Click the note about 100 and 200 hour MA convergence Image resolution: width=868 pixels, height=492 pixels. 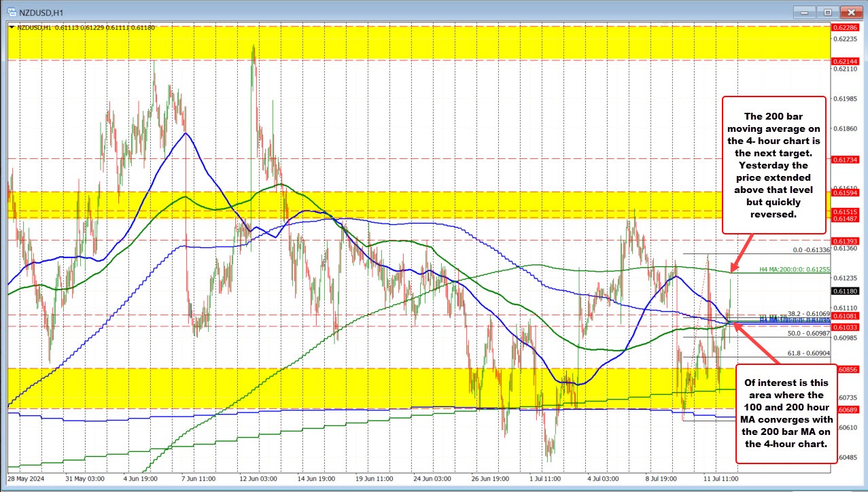(786, 415)
